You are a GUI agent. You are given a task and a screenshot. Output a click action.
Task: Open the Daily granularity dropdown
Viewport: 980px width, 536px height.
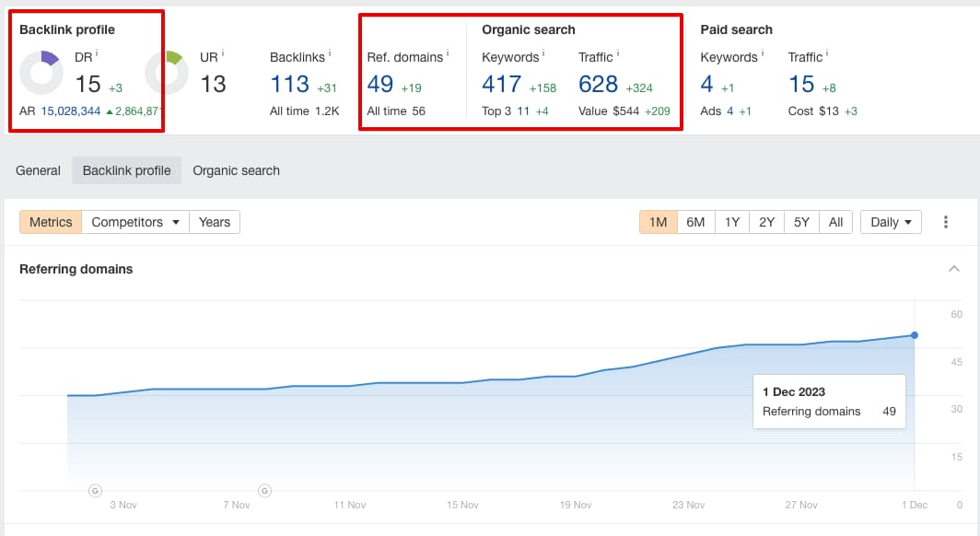tap(890, 221)
